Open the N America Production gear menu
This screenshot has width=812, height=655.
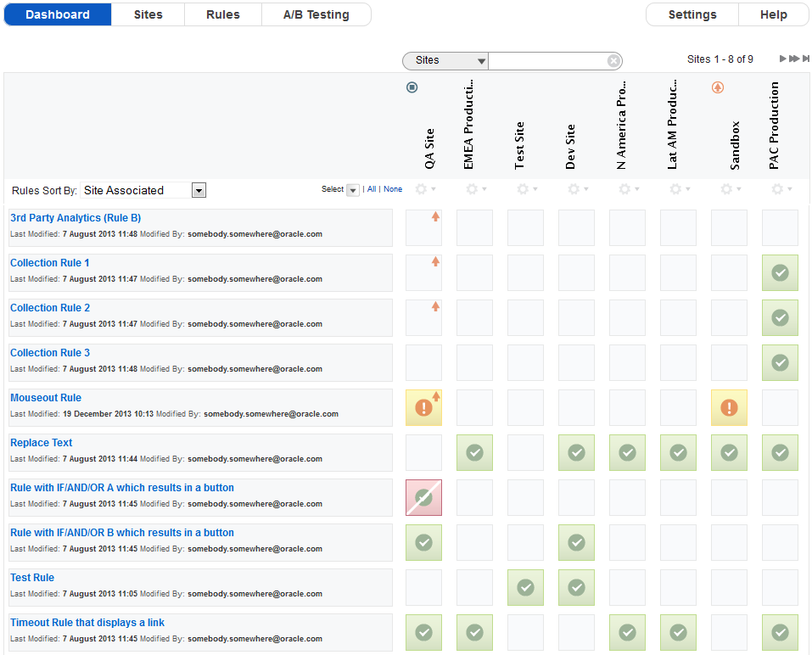(630, 189)
